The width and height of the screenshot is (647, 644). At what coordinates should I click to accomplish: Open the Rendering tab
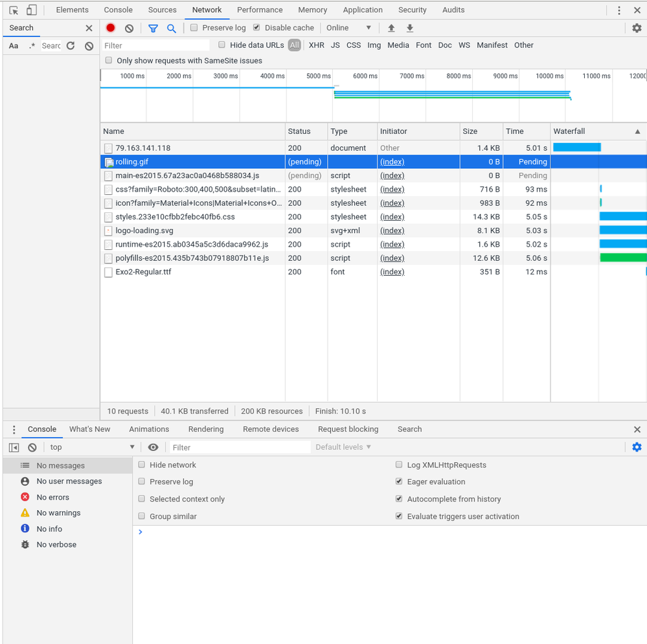pos(205,428)
